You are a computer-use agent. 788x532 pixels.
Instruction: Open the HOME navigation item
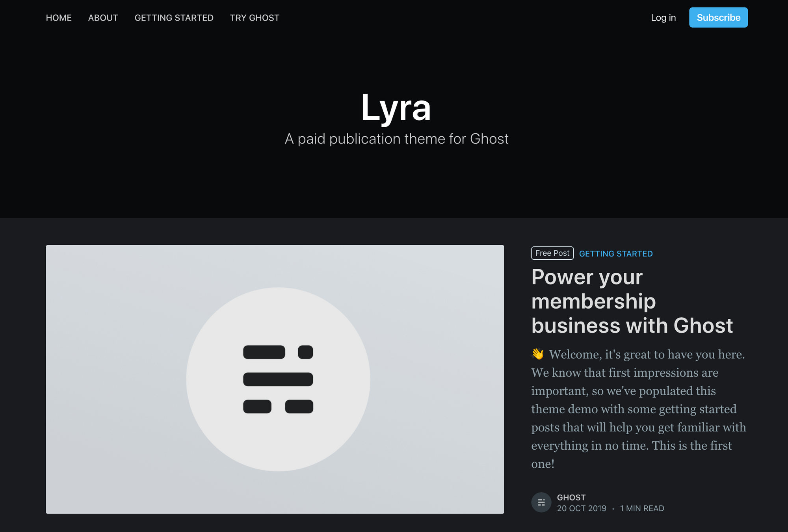point(58,17)
